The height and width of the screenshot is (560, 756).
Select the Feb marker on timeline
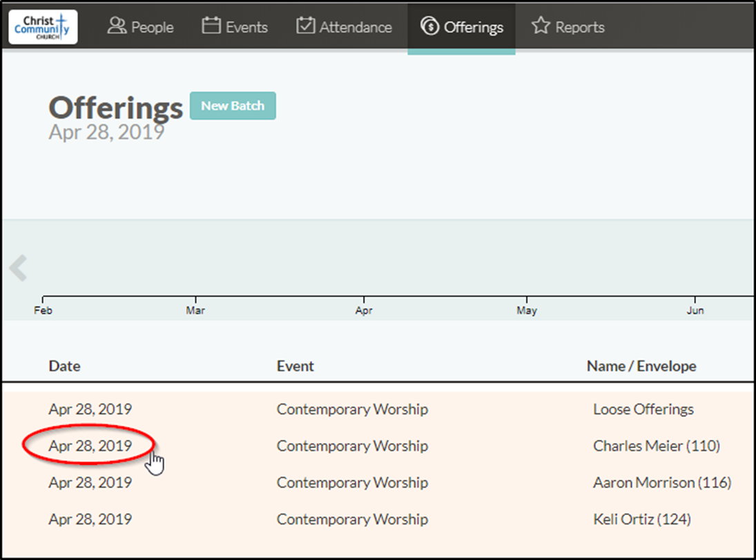43,310
